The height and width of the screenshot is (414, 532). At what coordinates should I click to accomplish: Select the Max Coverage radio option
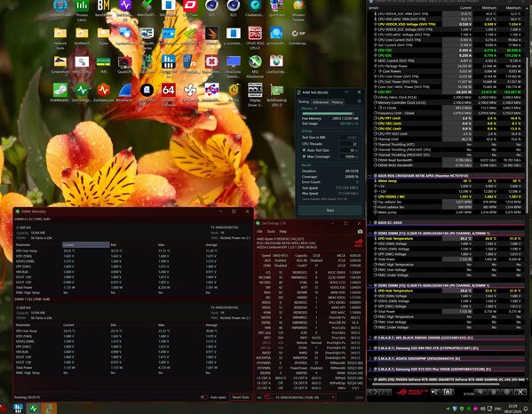point(304,156)
